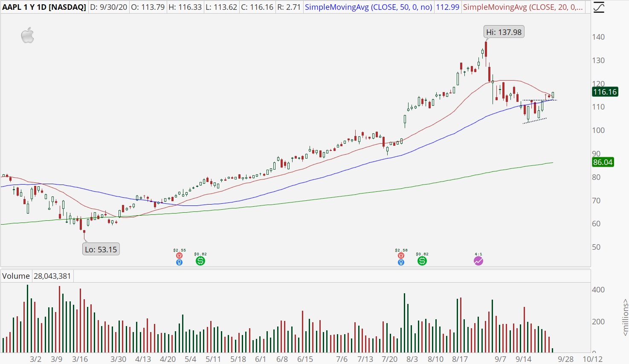Click the Apple logo on the chart
The height and width of the screenshot is (364, 629).
coord(28,35)
